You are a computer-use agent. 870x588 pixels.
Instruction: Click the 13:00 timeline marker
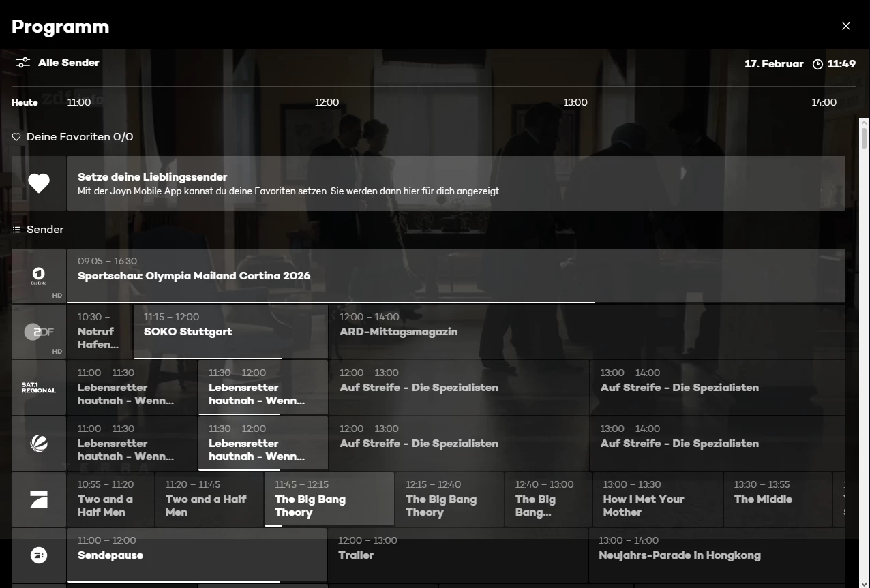575,102
